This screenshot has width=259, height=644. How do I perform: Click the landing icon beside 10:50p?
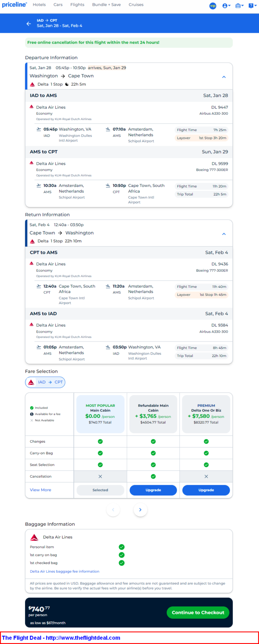click(x=108, y=186)
